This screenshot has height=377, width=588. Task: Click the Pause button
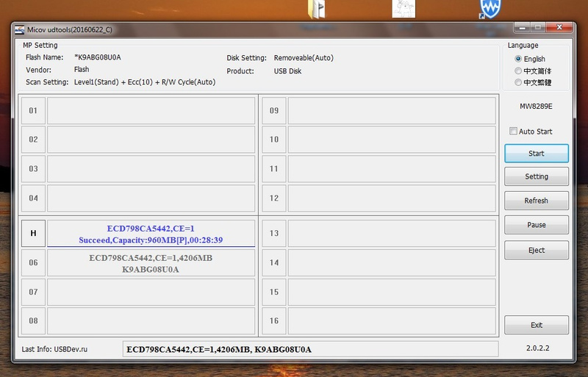(x=537, y=225)
